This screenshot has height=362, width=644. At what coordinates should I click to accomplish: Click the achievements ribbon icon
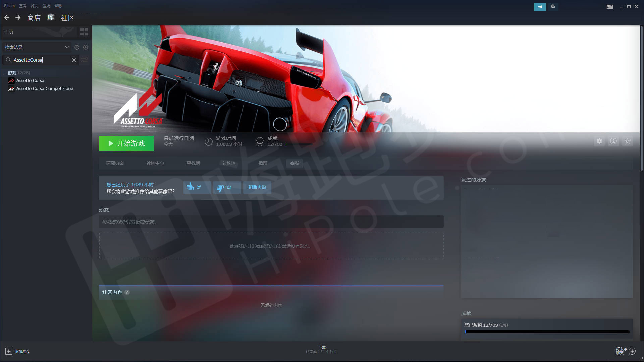pyautogui.click(x=260, y=142)
